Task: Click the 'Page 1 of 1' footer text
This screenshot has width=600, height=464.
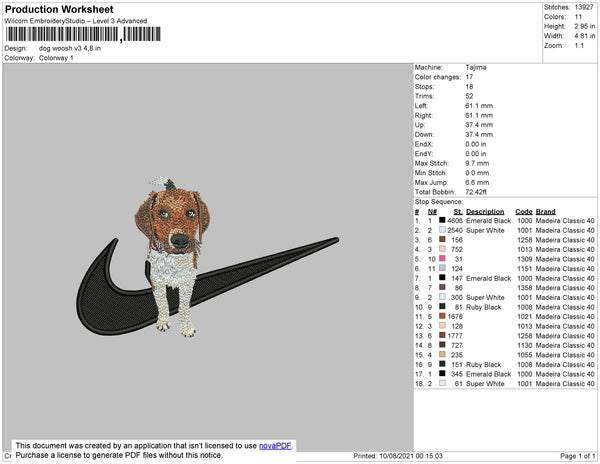Action: pyautogui.click(x=577, y=456)
